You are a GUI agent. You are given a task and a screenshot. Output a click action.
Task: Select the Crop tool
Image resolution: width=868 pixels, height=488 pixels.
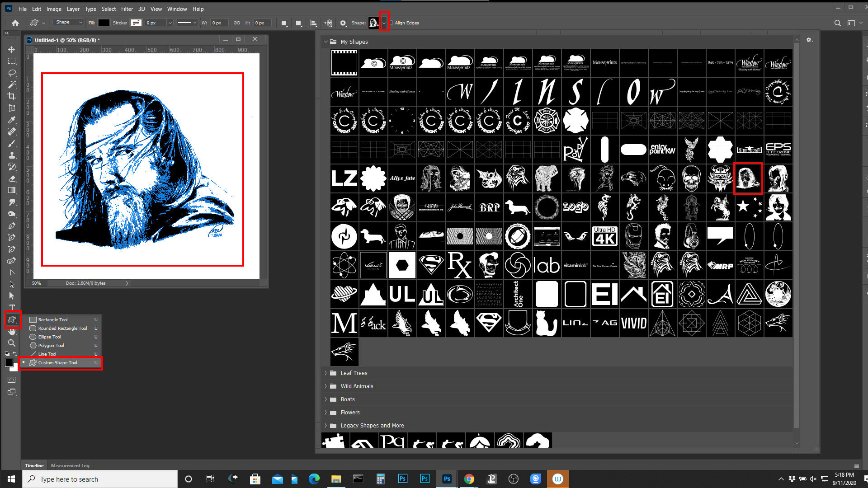(x=11, y=96)
